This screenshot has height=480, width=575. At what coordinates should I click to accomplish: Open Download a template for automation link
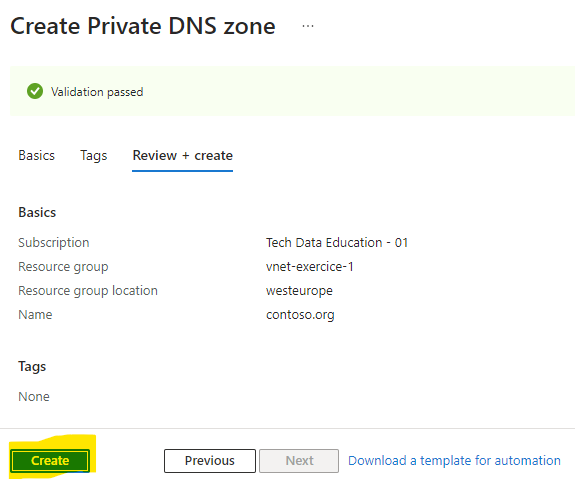click(454, 461)
